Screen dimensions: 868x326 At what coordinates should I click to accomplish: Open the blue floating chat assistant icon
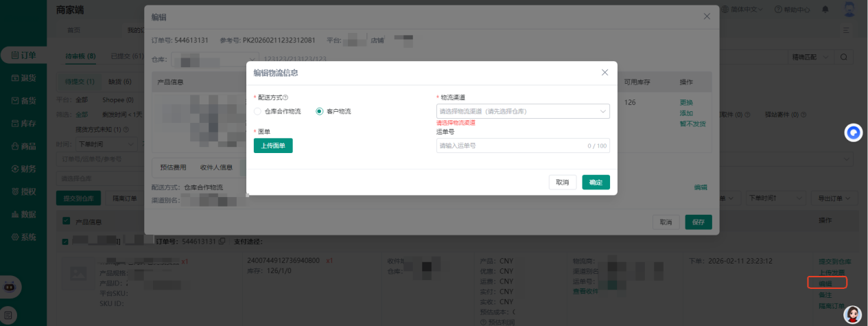(x=854, y=133)
